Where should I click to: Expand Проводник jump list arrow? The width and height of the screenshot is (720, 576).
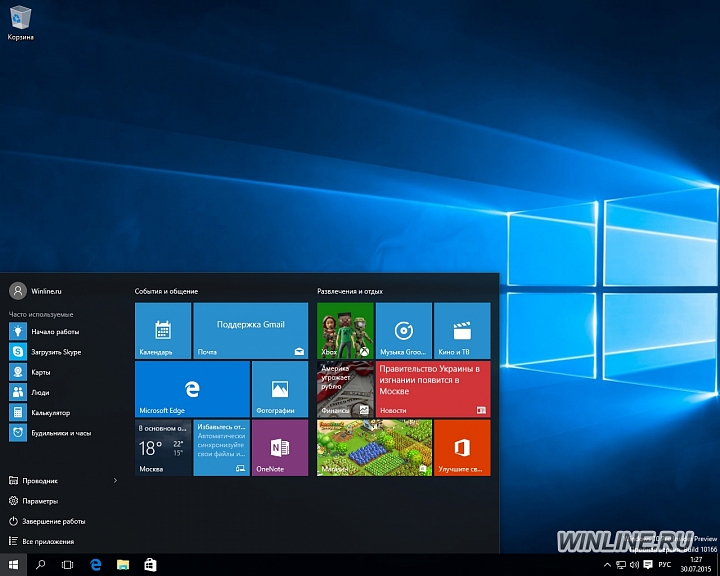(x=115, y=480)
